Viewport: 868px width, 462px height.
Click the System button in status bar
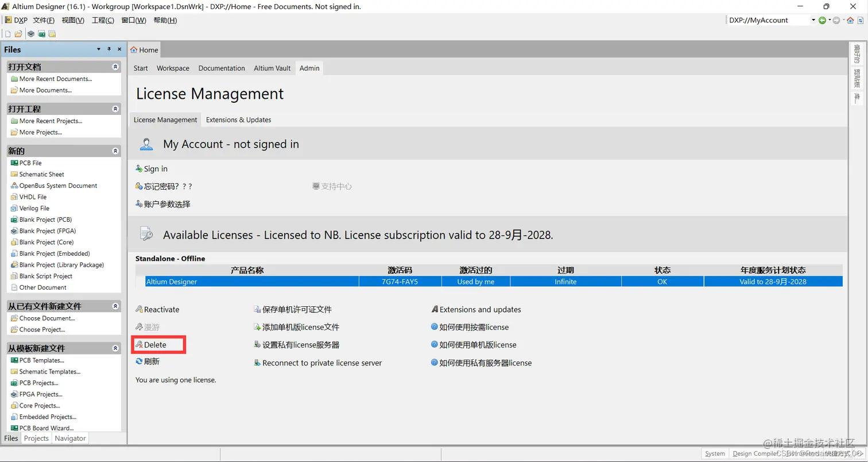tap(715, 453)
